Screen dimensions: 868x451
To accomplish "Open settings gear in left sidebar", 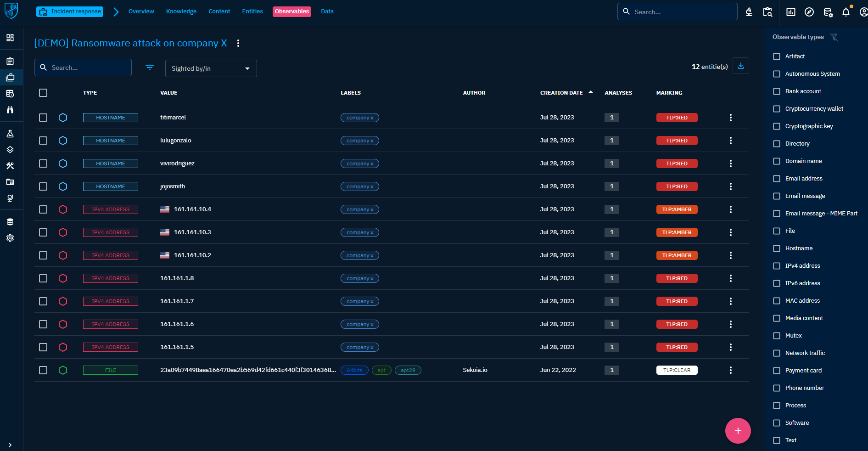I will point(10,238).
